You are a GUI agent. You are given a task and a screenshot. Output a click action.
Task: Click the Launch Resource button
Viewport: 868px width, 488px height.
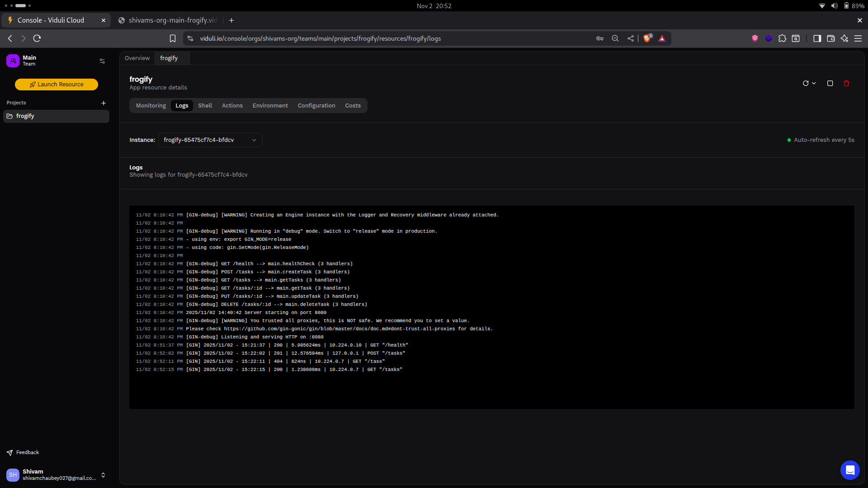click(x=57, y=84)
